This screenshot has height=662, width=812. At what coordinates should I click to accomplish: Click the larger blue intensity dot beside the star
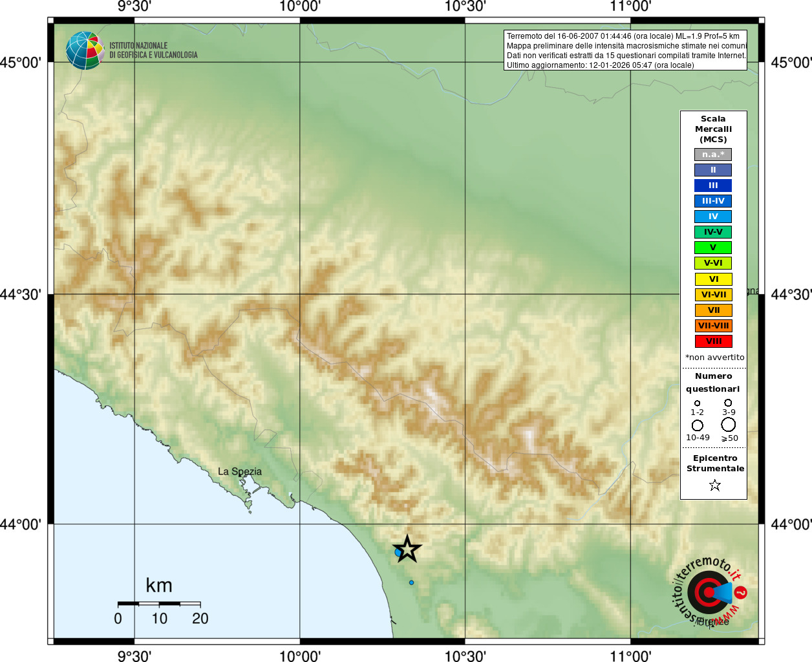[398, 553]
